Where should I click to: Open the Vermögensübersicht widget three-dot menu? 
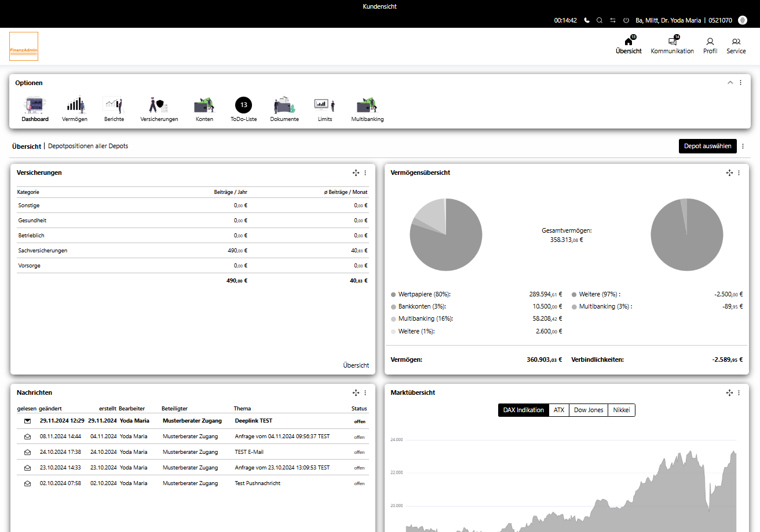coord(739,173)
